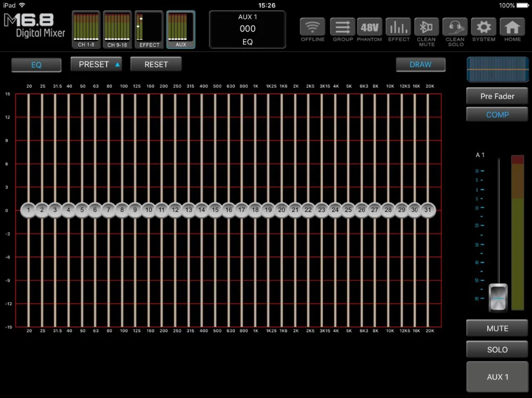Toggle the 48V Phantom power icon
Screen dimensions: 532x398
pos(370,28)
